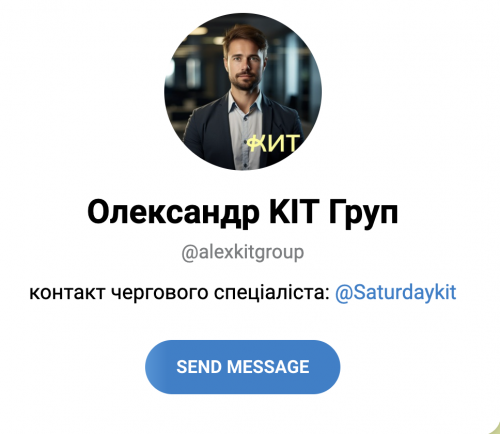Click the gray @alexkitgroup handle
The height and width of the screenshot is (434, 500).
click(x=243, y=252)
